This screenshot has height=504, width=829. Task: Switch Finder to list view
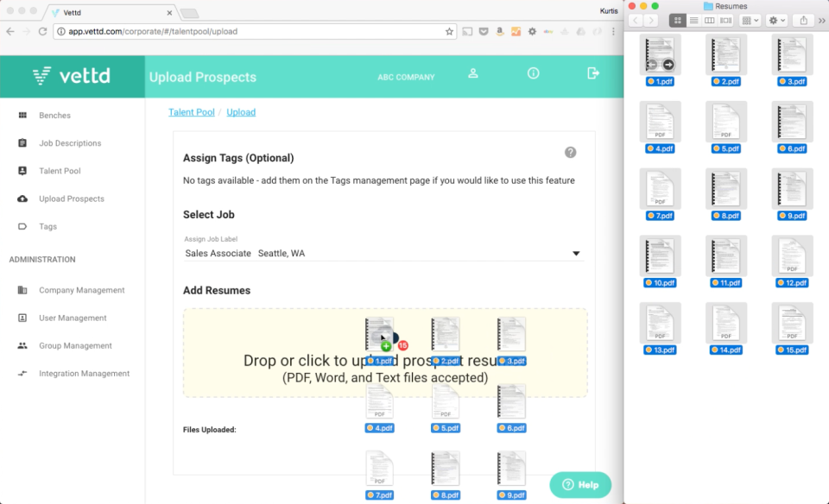coord(693,21)
